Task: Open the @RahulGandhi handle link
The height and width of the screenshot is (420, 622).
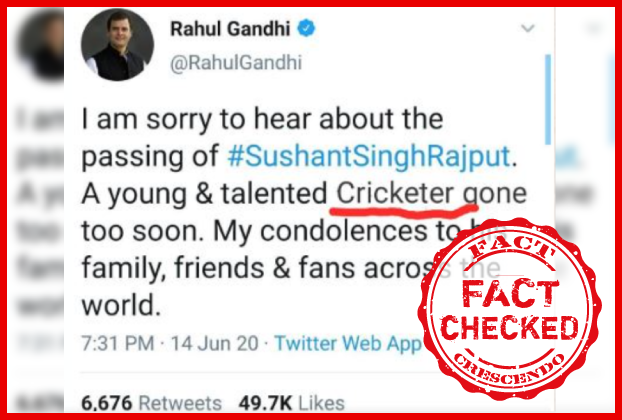Action: tap(236, 63)
